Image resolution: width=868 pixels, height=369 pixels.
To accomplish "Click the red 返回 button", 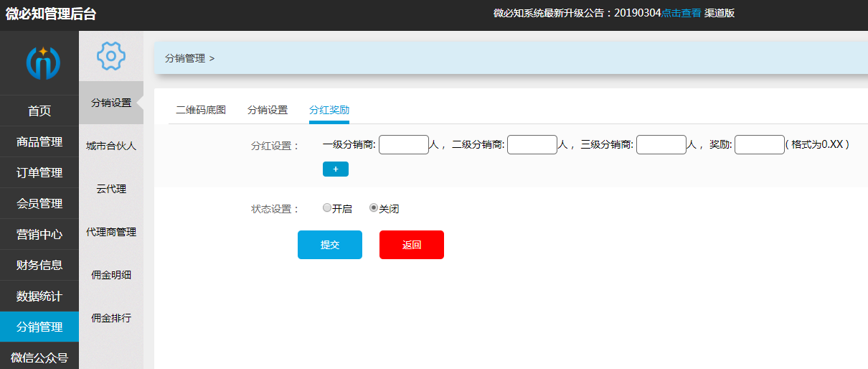I will (412, 245).
